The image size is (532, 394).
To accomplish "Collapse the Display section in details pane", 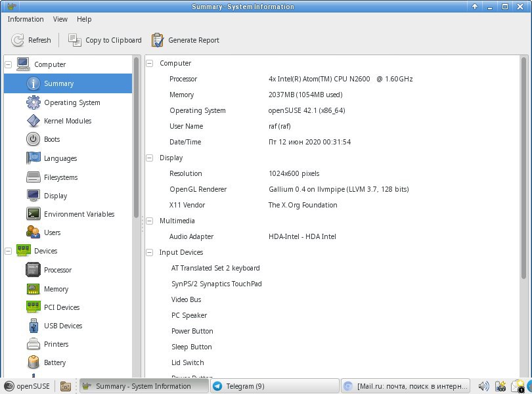I will (149, 158).
